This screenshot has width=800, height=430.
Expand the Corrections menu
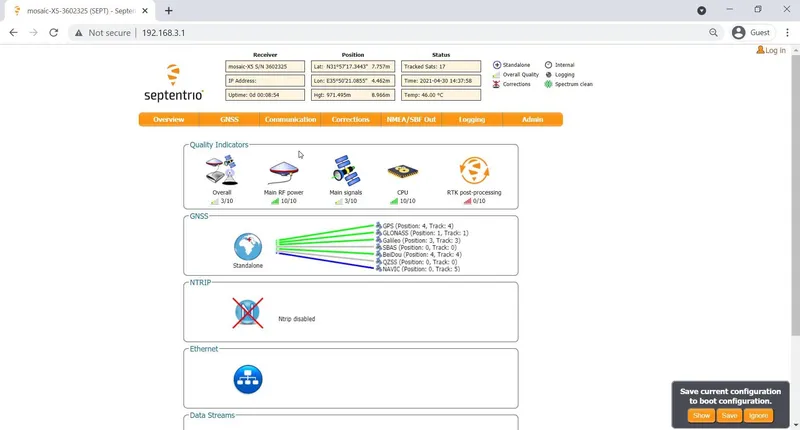(350, 120)
